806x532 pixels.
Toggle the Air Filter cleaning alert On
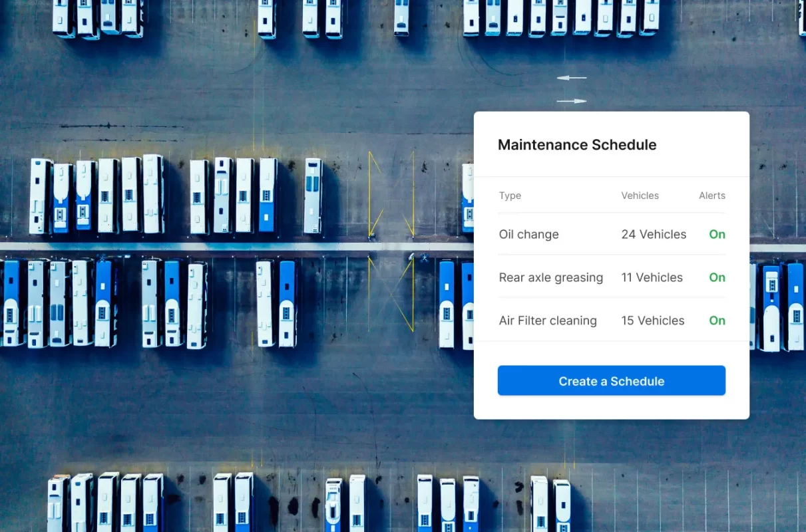717,321
